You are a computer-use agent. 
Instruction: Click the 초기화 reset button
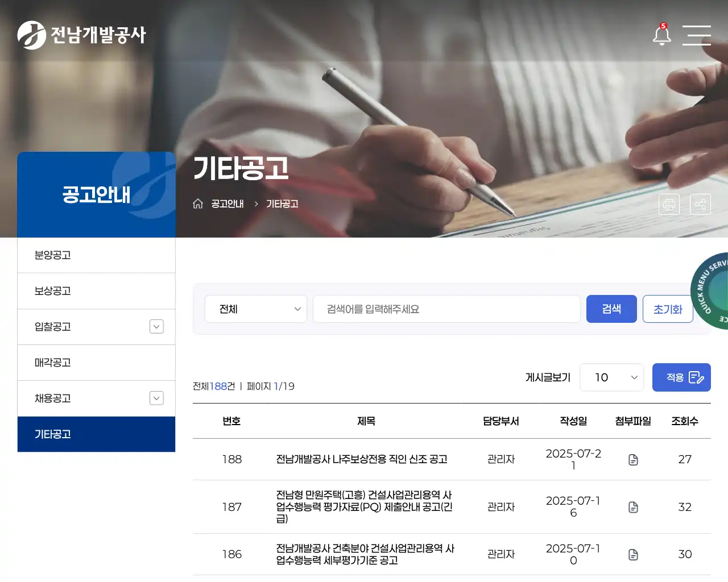[x=668, y=309]
